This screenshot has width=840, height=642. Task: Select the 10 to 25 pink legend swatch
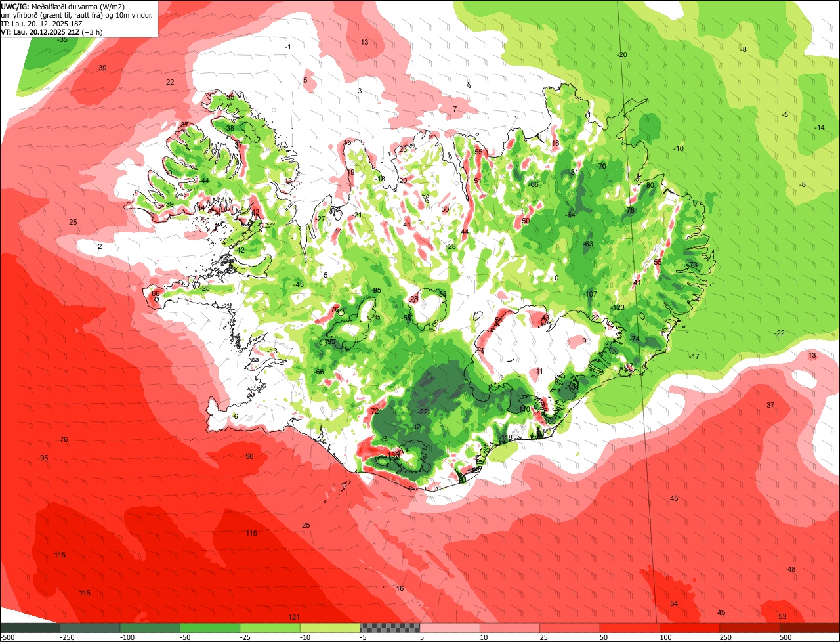[x=510, y=628]
